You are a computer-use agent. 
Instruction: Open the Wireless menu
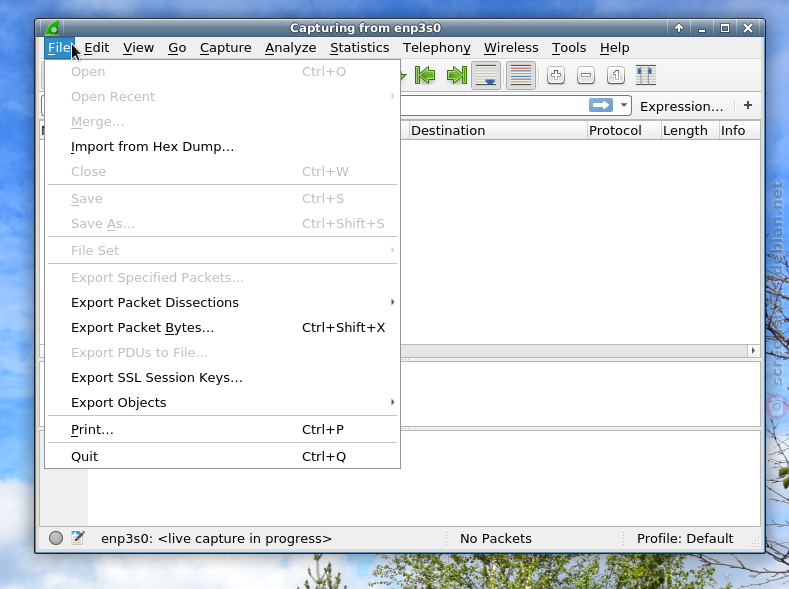511,48
